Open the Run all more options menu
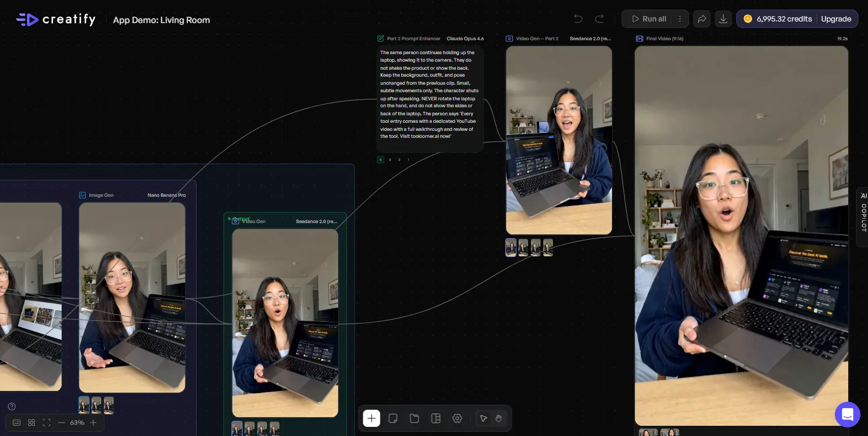The image size is (868, 436). 680,19
